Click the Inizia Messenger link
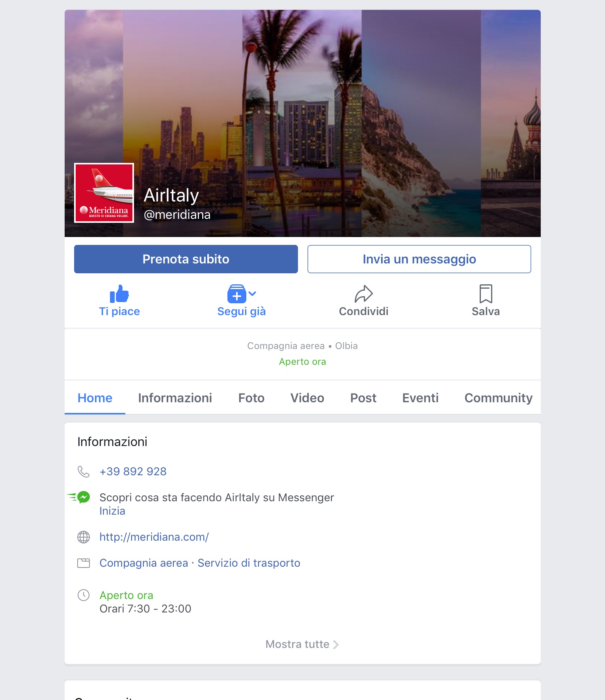Viewport: 605px width, 700px height. point(112,511)
